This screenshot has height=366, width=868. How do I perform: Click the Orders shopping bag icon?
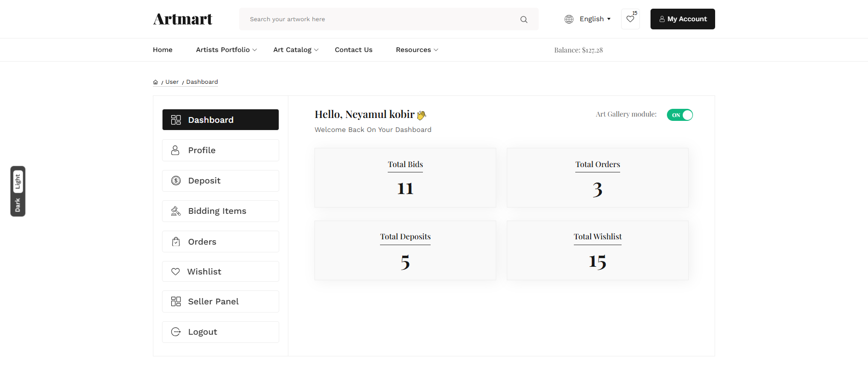pos(176,242)
